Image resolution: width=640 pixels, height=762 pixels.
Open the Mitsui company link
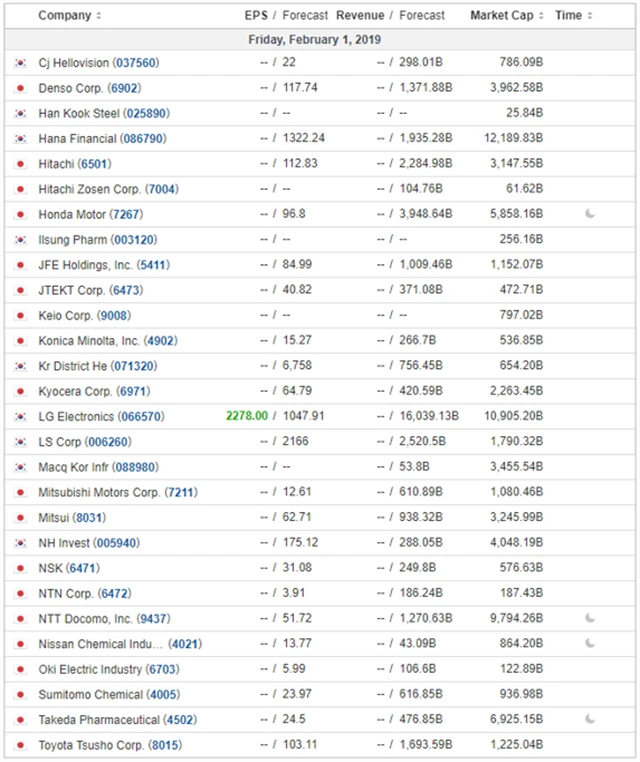[55, 517]
